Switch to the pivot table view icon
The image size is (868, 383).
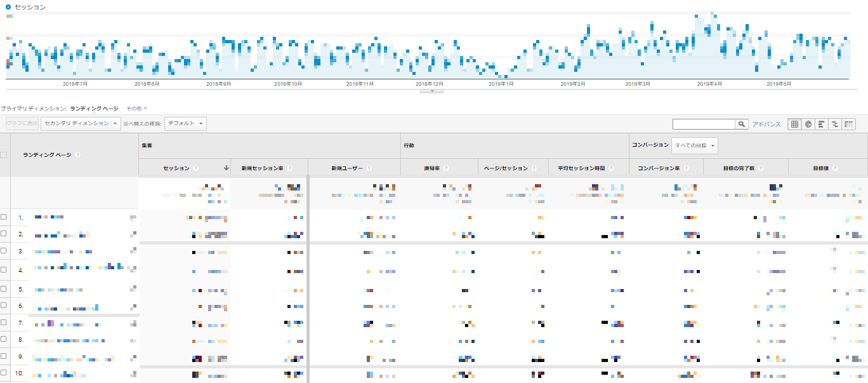tap(849, 124)
